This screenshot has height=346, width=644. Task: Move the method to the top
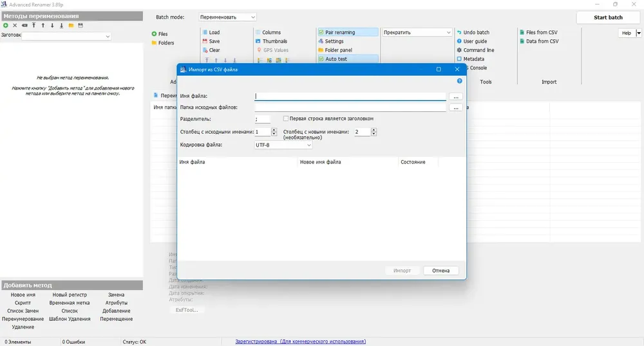tap(33, 26)
